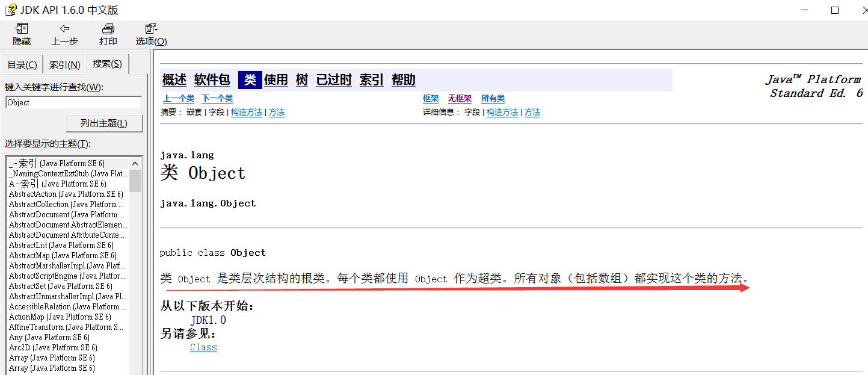
Task: Select AbstractCollection topic in list
Action: tap(67, 204)
